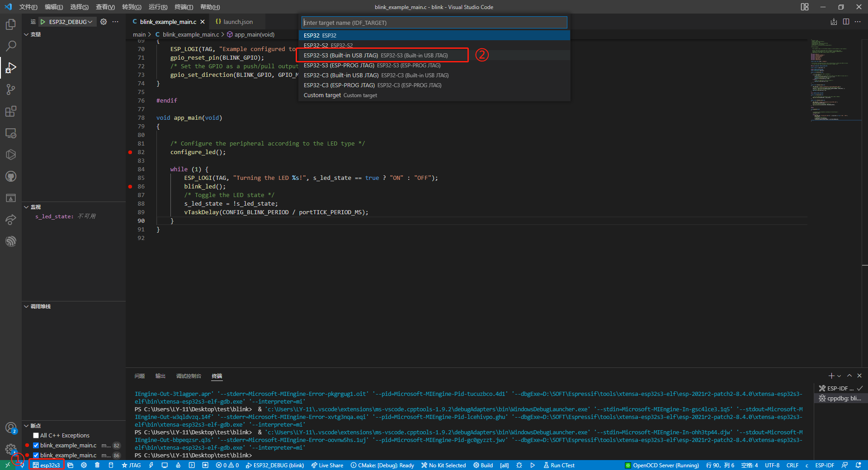Image resolution: width=868 pixels, height=470 pixels.
Task: Click the full clean trash icon
Action: pyautogui.click(x=97, y=465)
